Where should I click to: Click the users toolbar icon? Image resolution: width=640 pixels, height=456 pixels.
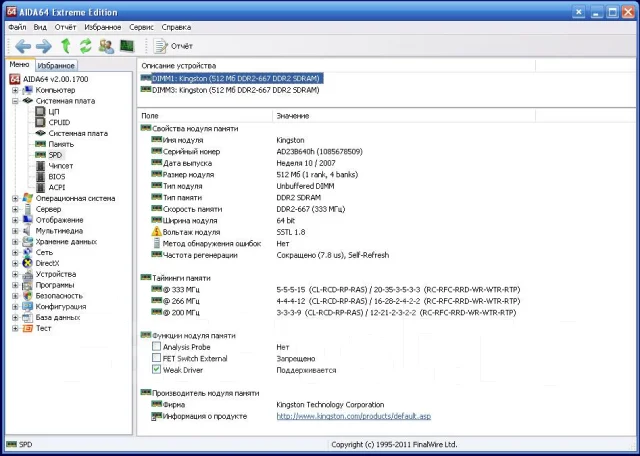pos(106,46)
